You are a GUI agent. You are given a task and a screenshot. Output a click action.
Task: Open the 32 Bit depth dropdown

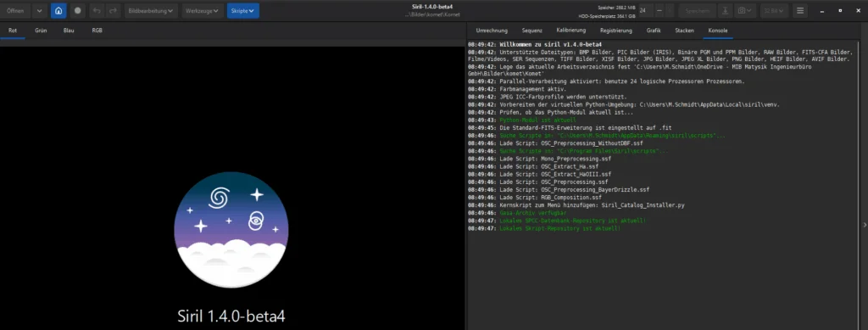tap(774, 10)
